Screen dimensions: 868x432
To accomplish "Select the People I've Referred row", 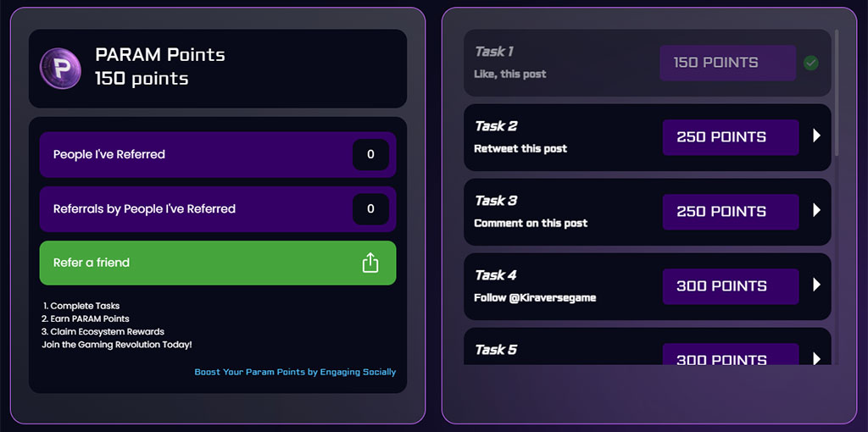I will tap(218, 154).
